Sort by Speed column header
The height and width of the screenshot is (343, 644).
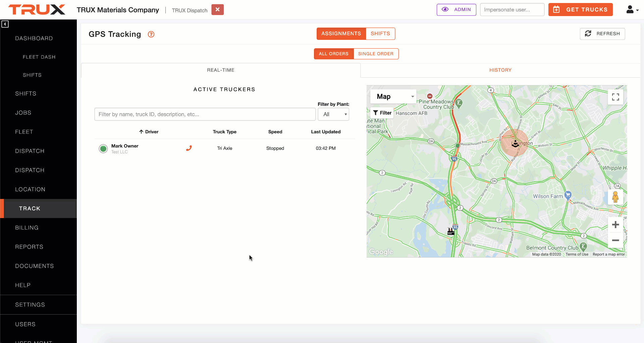tap(275, 132)
